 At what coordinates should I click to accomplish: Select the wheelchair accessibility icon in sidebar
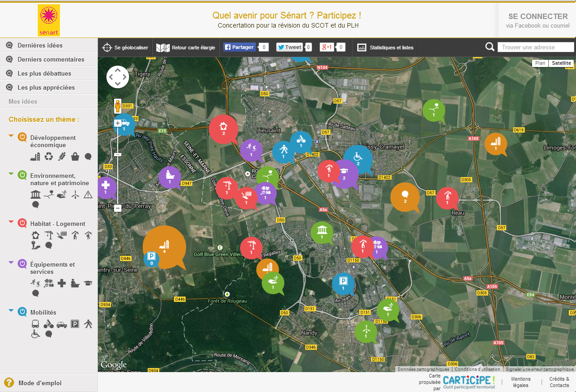point(35,334)
